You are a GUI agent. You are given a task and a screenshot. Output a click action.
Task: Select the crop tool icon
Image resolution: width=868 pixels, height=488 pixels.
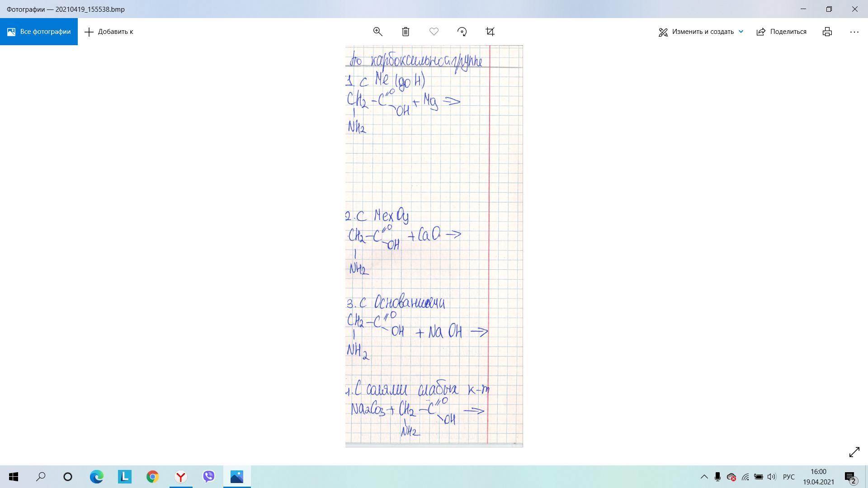[x=490, y=32]
